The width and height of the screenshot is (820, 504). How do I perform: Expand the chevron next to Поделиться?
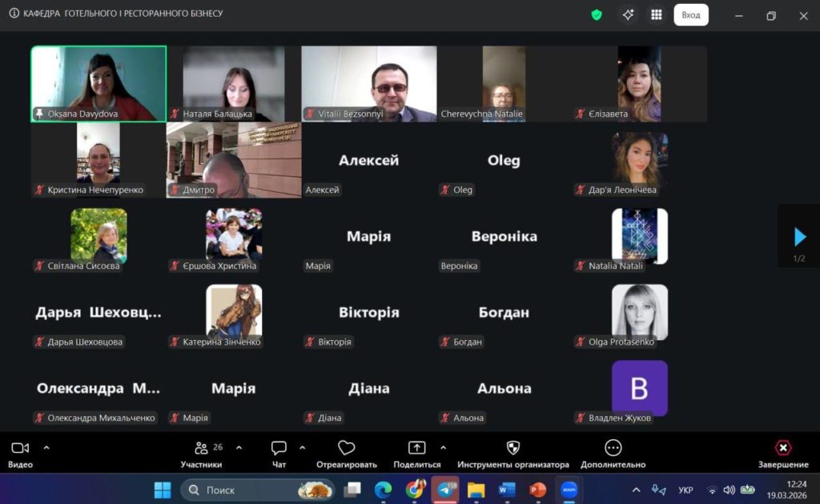tap(443, 448)
